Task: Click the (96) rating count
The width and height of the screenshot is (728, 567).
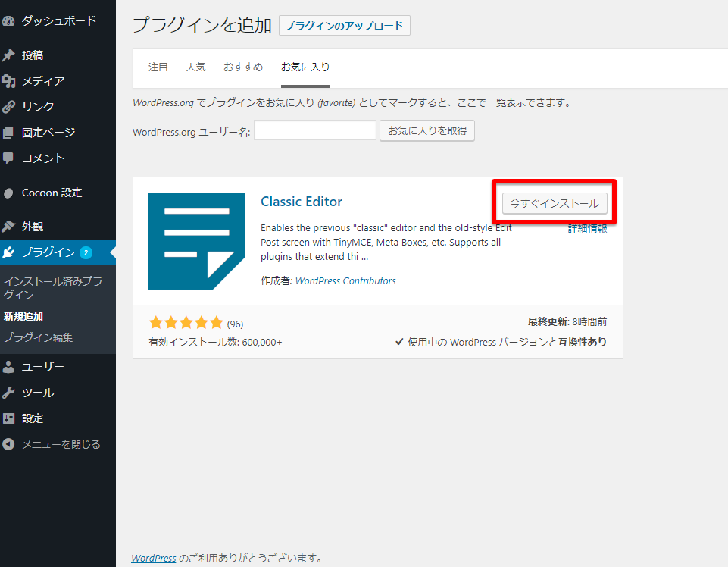Action: [235, 324]
